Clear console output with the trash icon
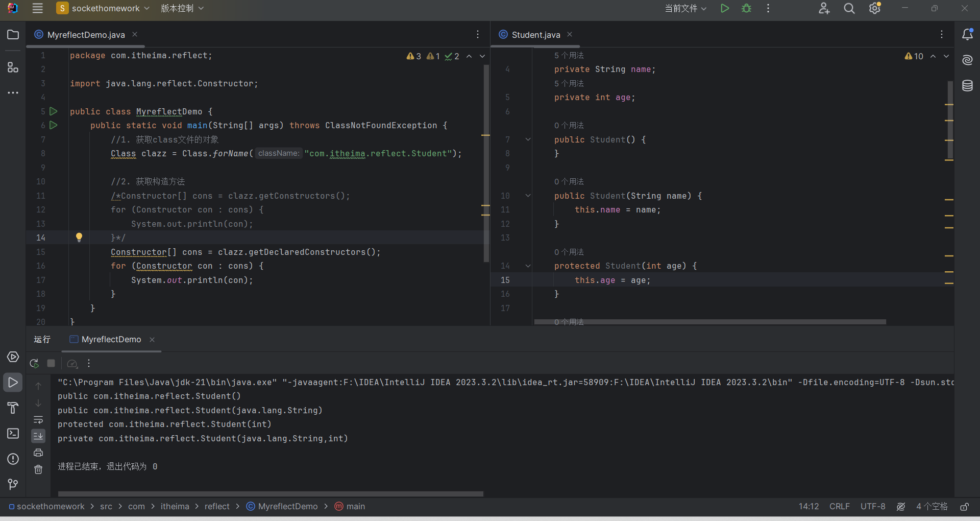 (x=38, y=469)
